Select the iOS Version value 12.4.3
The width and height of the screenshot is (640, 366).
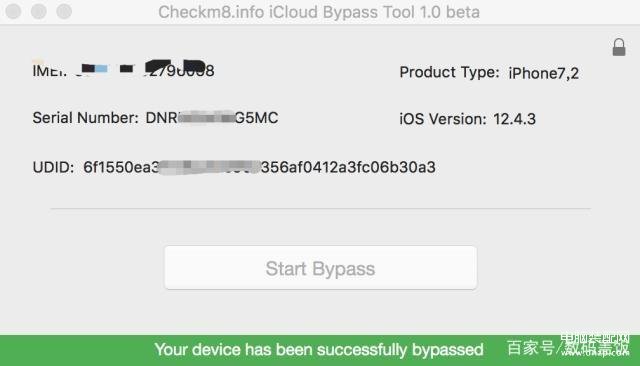pos(514,119)
